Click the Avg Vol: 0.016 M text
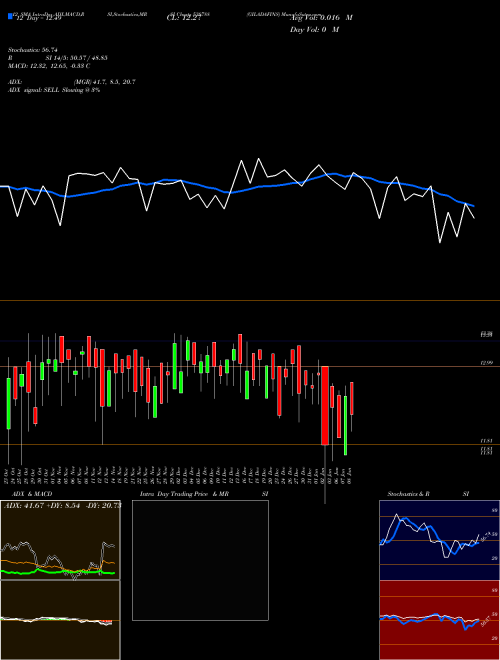 click(x=321, y=18)
